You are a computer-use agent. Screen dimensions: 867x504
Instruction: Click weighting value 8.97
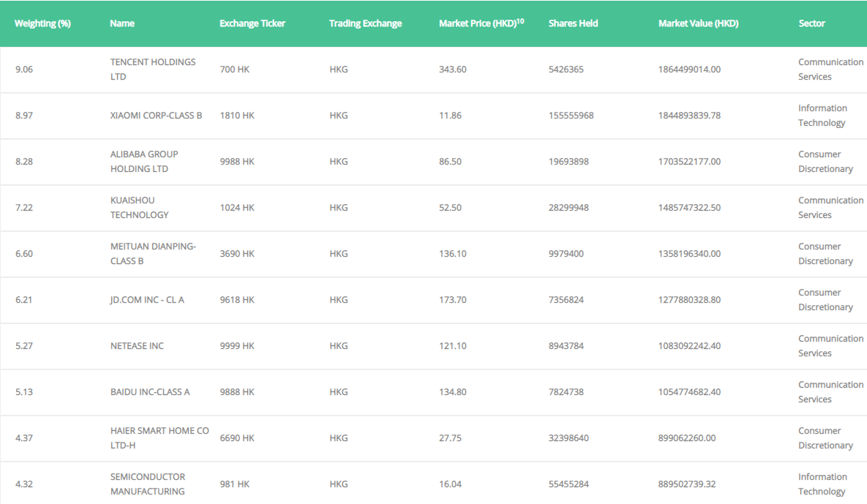[23, 116]
